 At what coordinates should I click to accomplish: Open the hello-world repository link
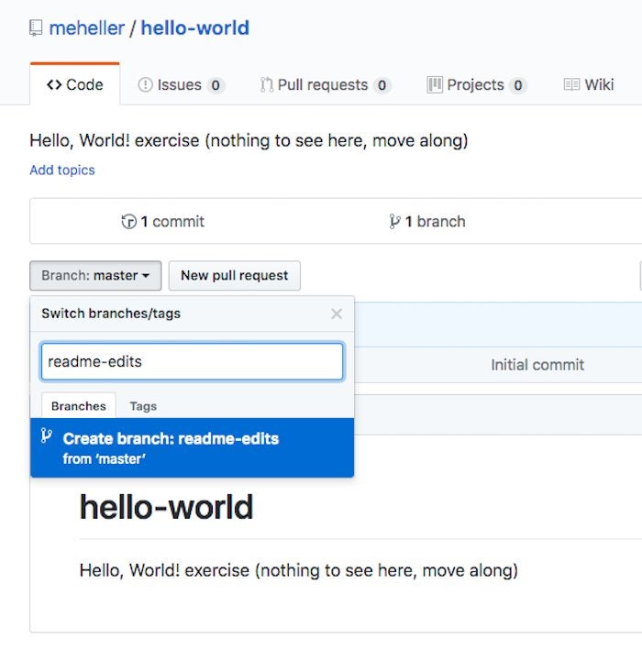pyautogui.click(x=194, y=28)
